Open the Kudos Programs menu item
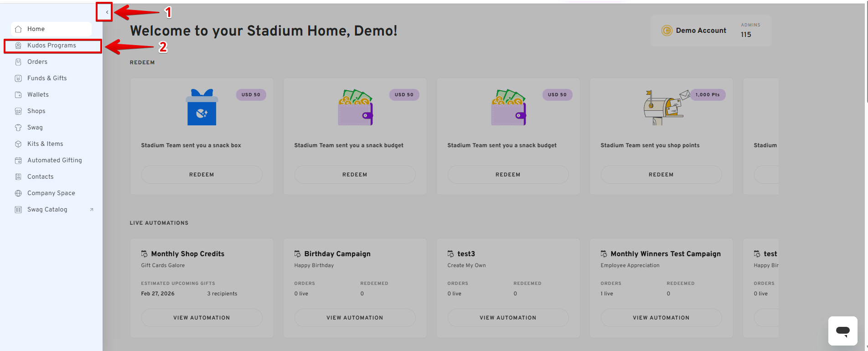Viewport: 868px width, 351px height. point(52,46)
